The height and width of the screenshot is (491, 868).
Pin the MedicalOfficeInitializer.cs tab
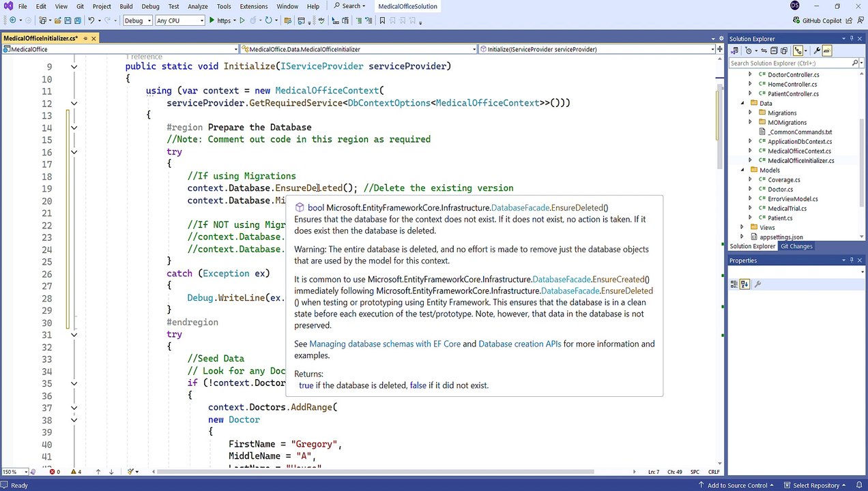pyautogui.click(x=85, y=38)
